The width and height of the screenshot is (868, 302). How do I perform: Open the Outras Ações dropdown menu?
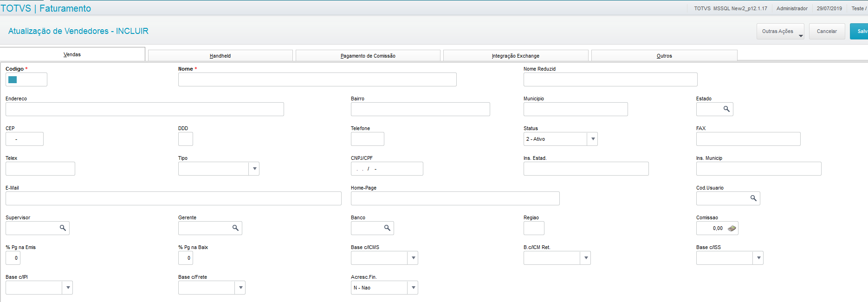coord(780,32)
